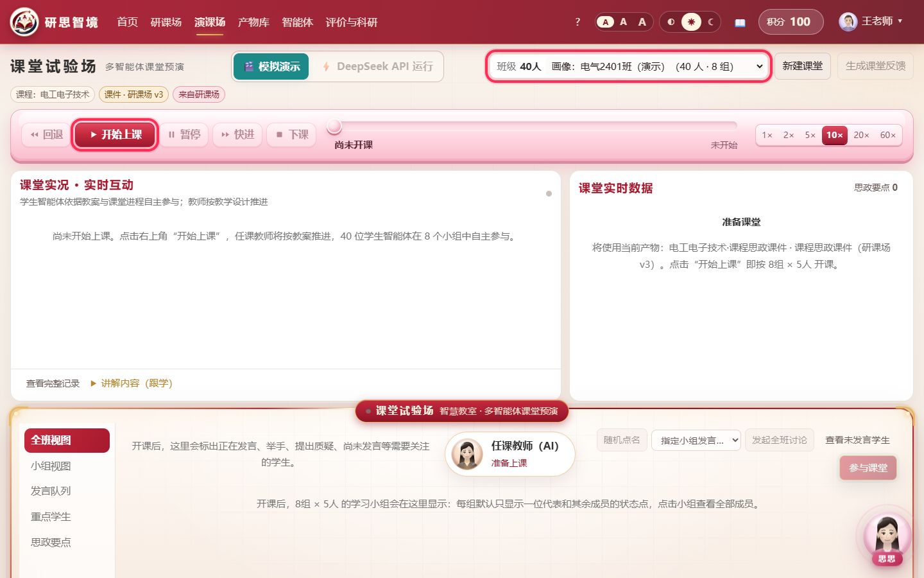Open the 王老师 user menu
This screenshot has width=924, height=578.
coord(871,21)
